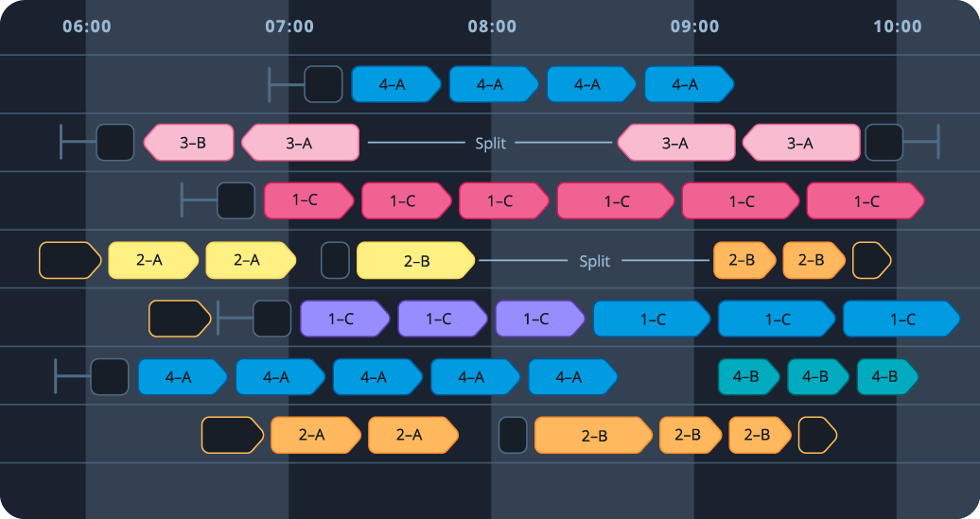Screen dimensions: 980x519
Task: Select dark square before the magenta 1-C blocks
Action: tap(236, 201)
